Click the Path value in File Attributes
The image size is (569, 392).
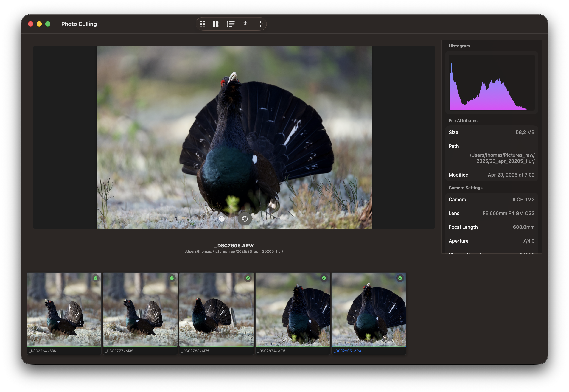pos(502,158)
